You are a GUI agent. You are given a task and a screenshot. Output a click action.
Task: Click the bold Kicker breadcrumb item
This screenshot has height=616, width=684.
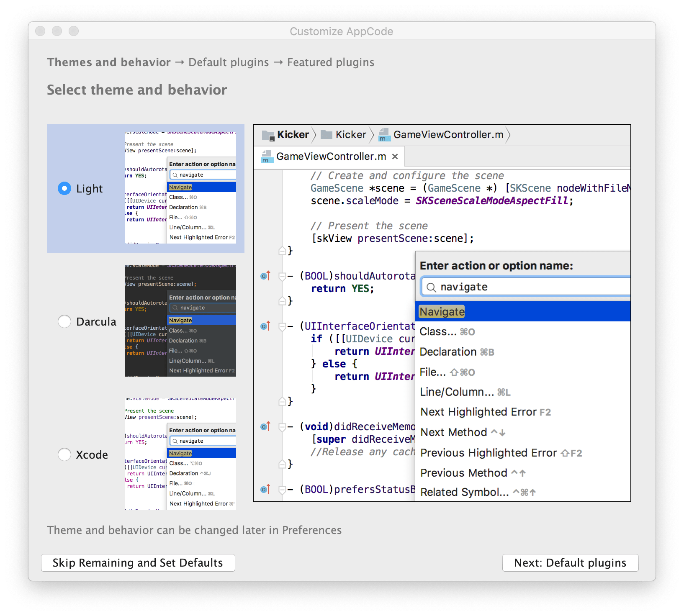(x=293, y=135)
